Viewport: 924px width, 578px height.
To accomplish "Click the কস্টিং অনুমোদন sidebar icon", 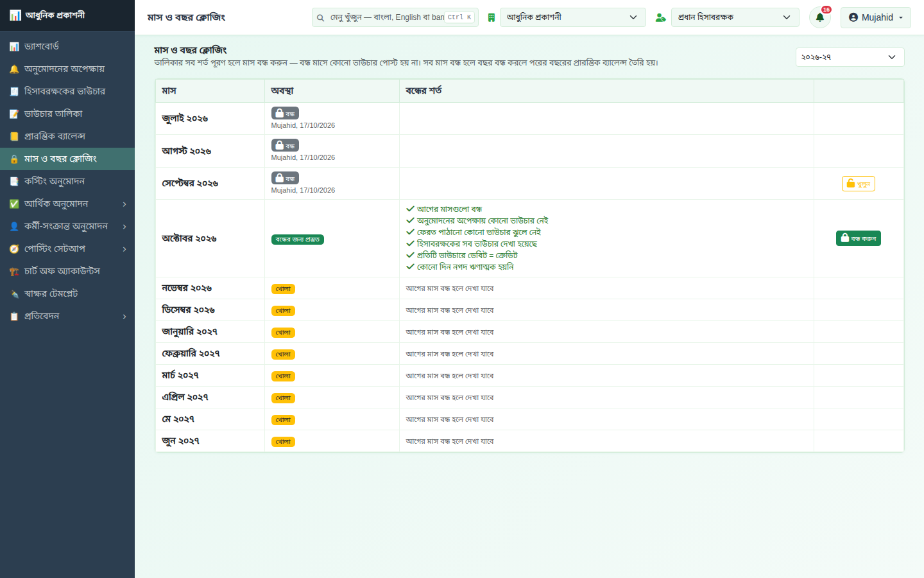I will point(14,182).
